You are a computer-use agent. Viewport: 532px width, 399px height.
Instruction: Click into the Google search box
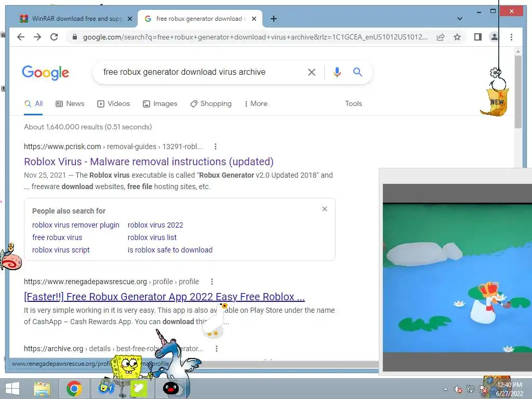pos(184,72)
